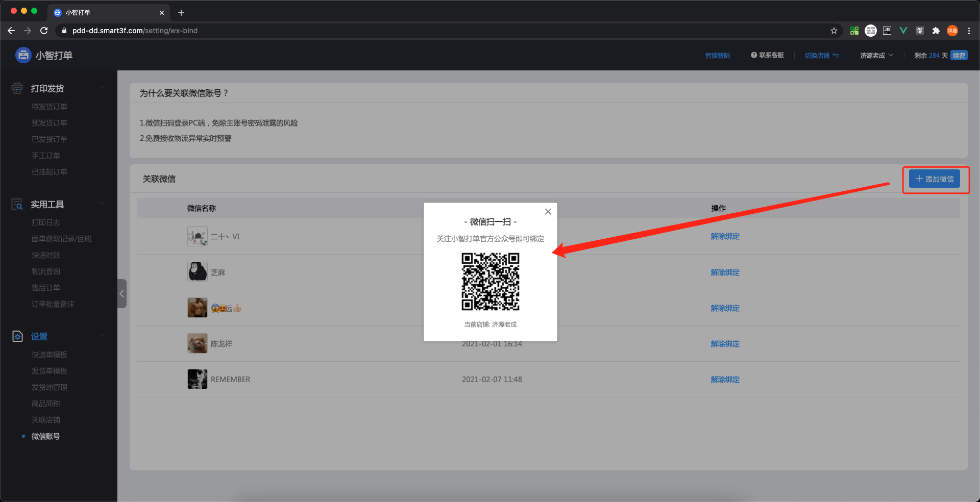
Task: Click the printer icon beside 打印发货
Action: click(x=17, y=88)
